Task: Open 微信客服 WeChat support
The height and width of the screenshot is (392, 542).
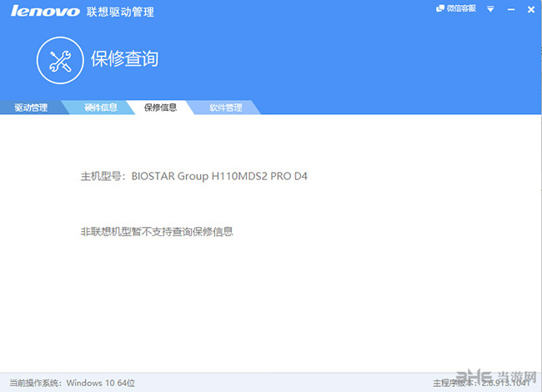Action: click(456, 8)
